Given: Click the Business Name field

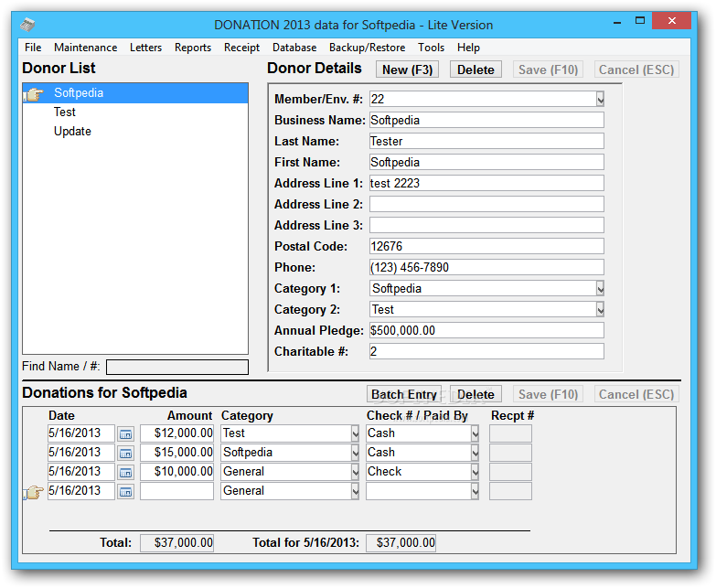Looking at the screenshot, I should tap(486, 120).
